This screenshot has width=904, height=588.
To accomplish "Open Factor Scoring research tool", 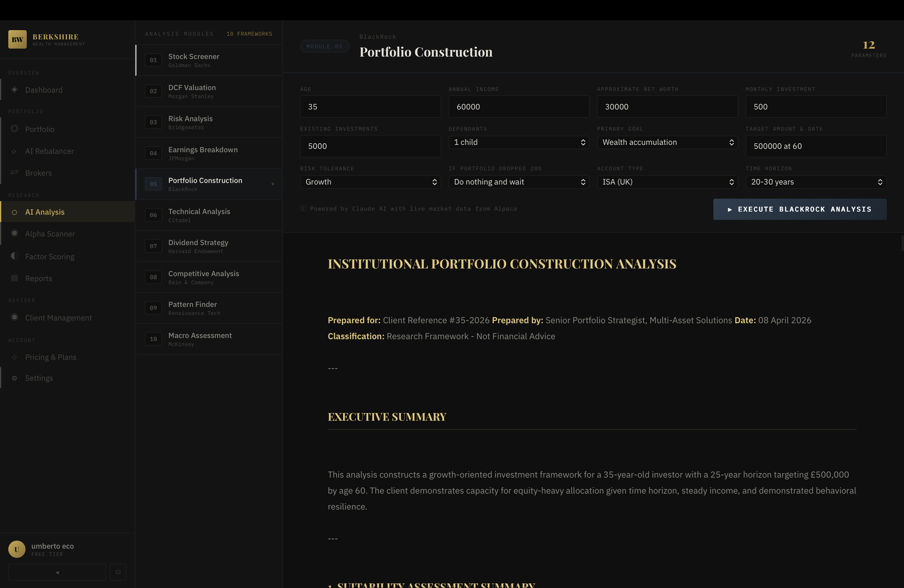I will click(50, 256).
